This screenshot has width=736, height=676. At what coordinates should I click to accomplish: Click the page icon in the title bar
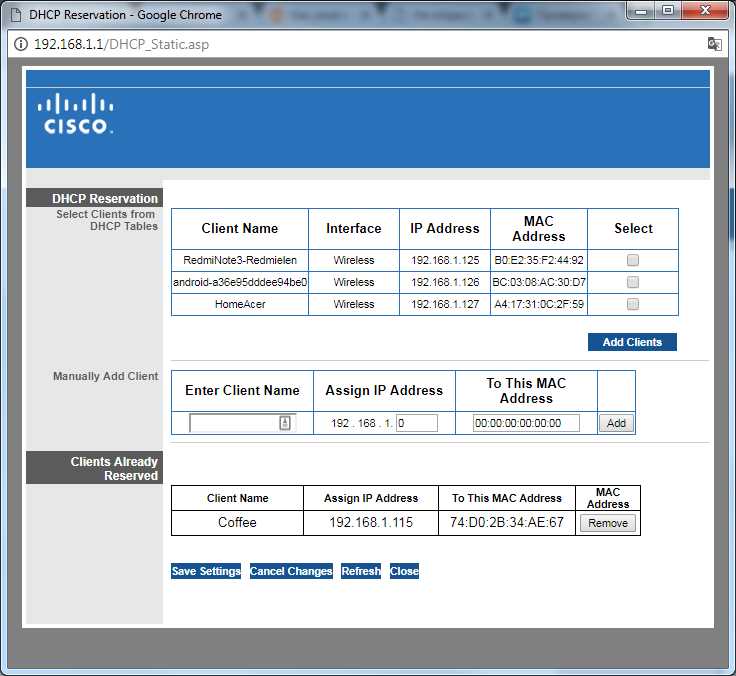(x=16, y=15)
